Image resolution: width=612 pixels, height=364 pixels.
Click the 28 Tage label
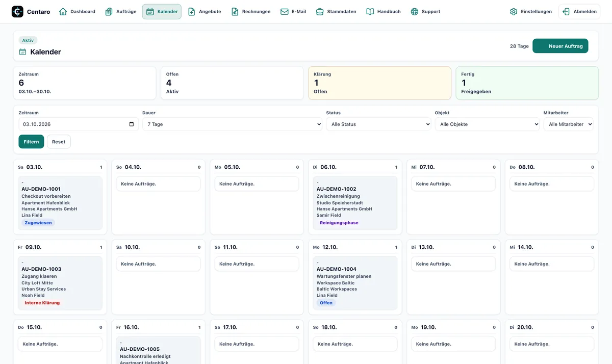(519, 46)
